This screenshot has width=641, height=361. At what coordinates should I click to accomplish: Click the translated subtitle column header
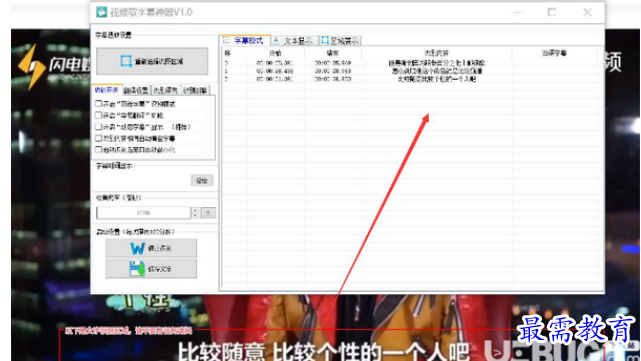(x=554, y=53)
